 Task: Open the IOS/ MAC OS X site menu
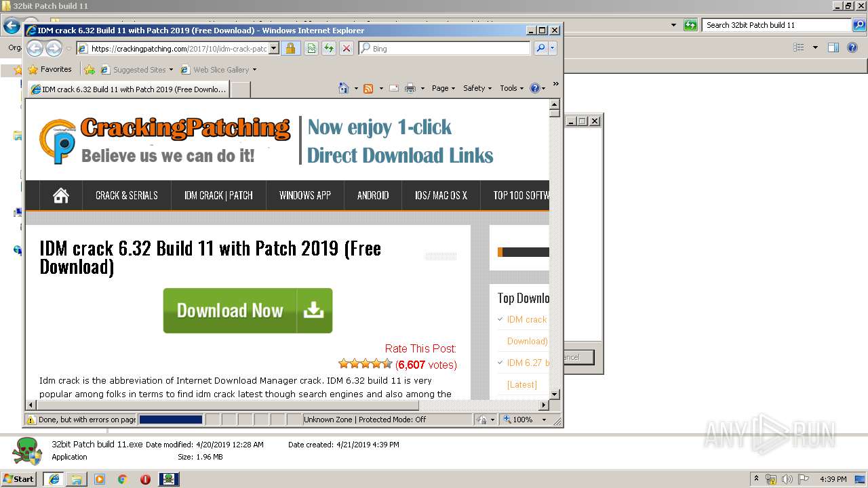pos(441,195)
